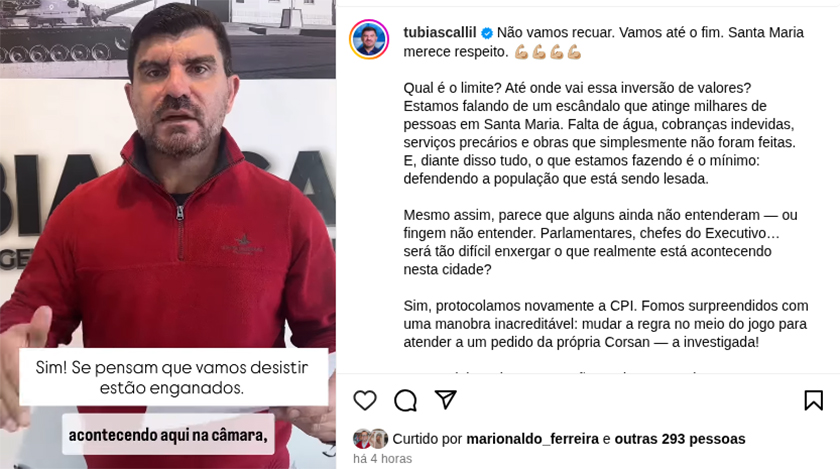Open comments via the speech bubble icon
The image size is (840, 469).
(406, 400)
